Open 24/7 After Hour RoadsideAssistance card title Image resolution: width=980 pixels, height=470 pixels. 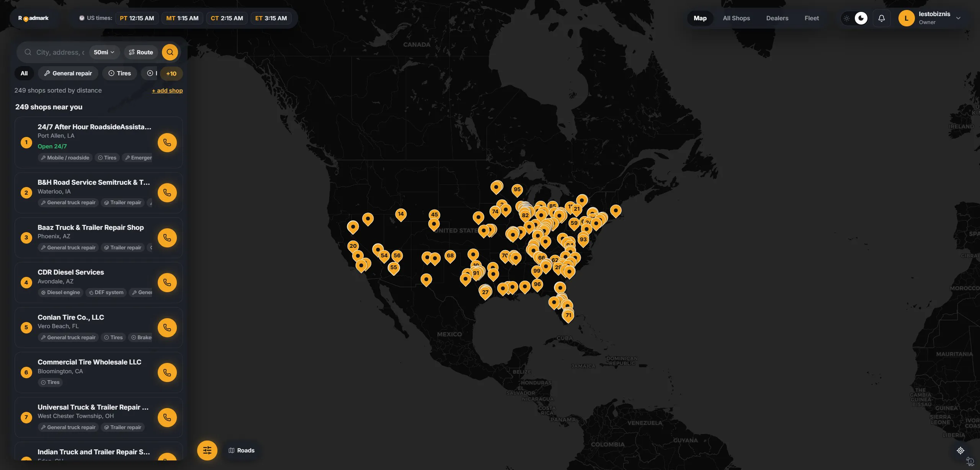click(94, 127)
